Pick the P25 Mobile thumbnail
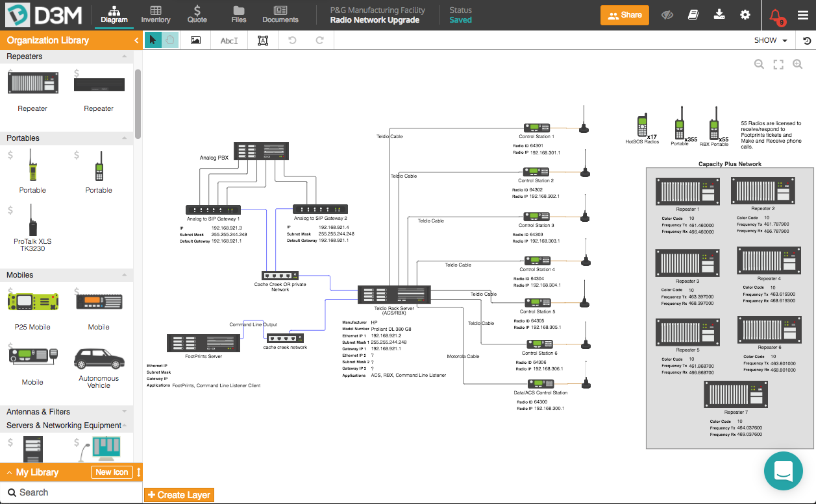Screen dimensions: 816x504 coord(32,301)
